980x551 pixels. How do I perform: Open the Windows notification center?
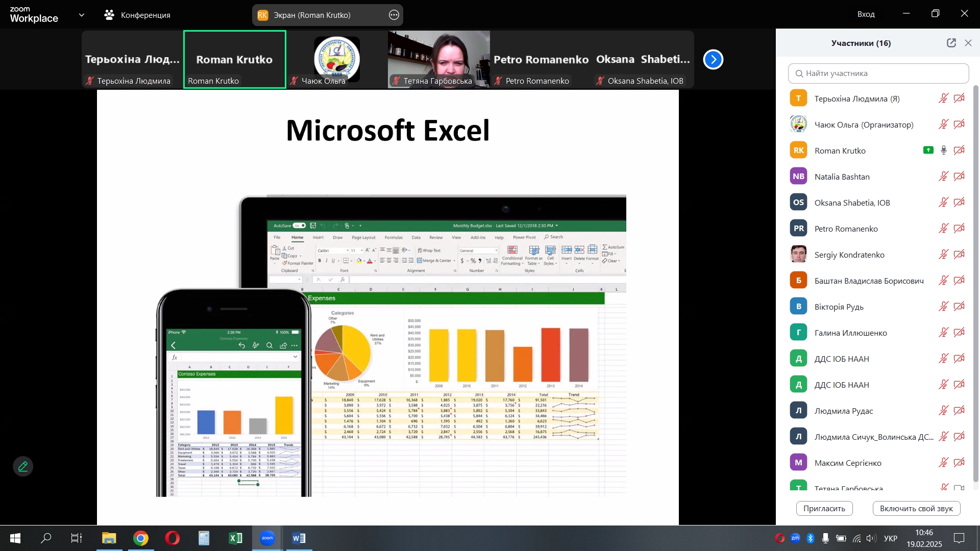[960, 538]
